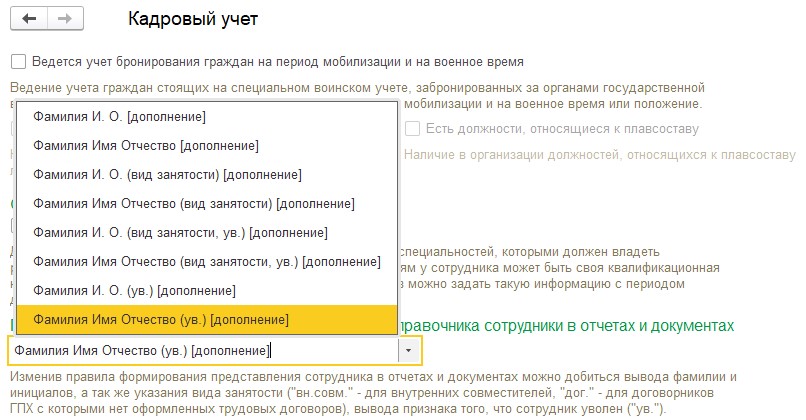Select highlighted 'Фамилия Имя Отчество (ув.) [дополнение]' entry
The image size is (806, 420).
pyautogui.click(x=207, y=320)
